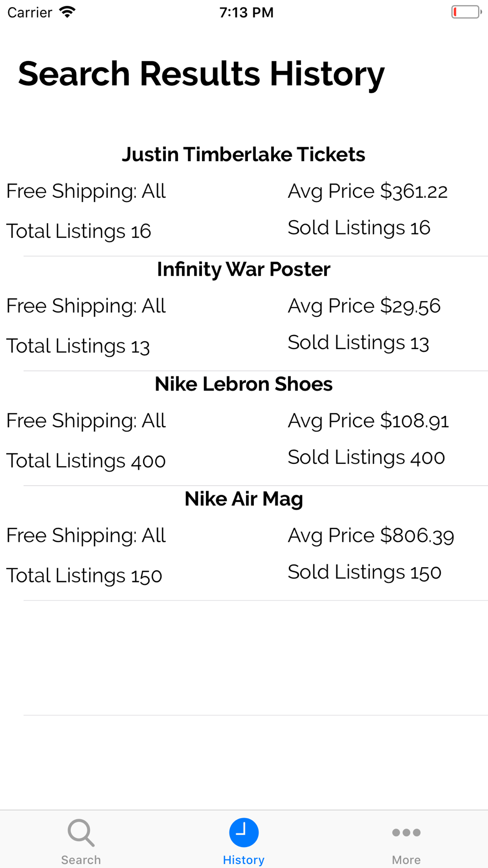Open Justin Timberlake Tickets result

[x=244, y=154]
